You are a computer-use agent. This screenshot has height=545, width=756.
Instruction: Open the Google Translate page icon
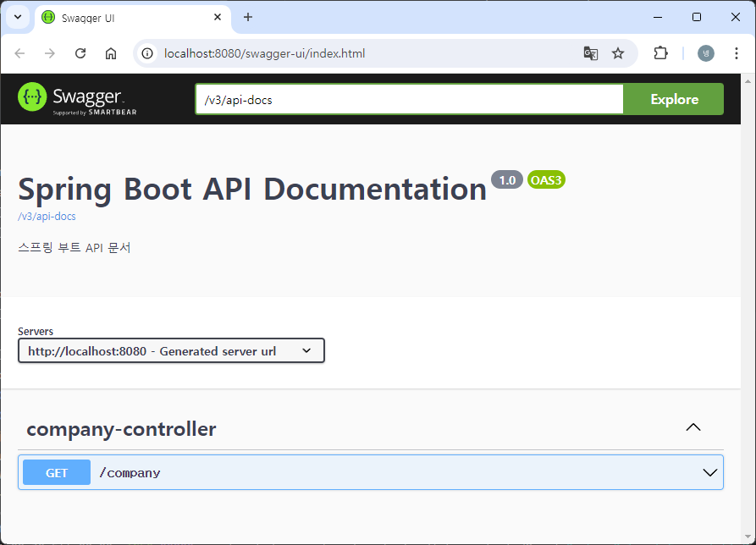591,53
